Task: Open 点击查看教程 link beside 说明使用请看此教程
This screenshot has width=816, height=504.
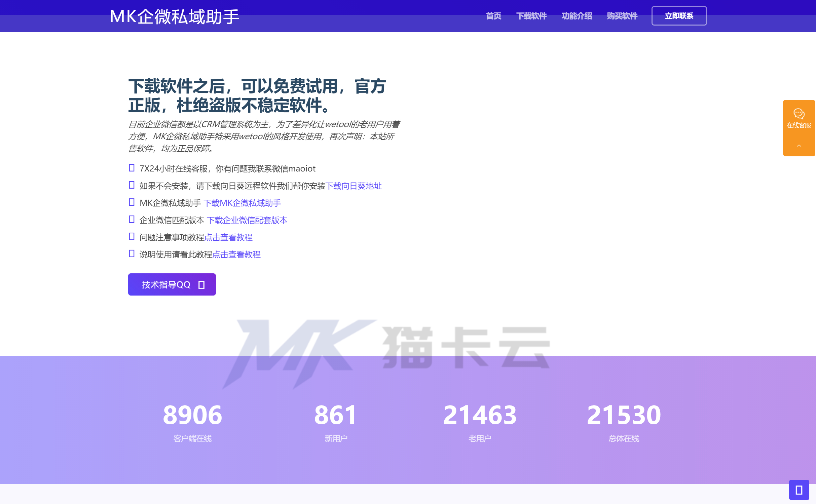Action: tap(236, 255)
